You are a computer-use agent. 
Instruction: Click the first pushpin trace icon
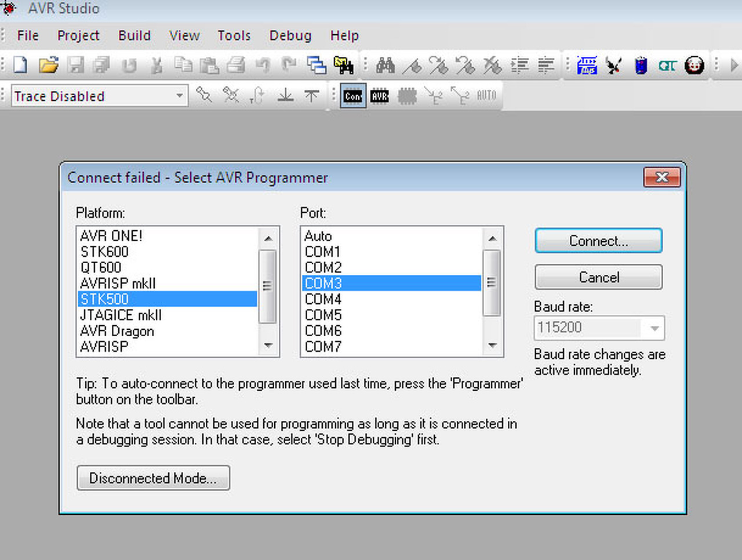point(204,94)
